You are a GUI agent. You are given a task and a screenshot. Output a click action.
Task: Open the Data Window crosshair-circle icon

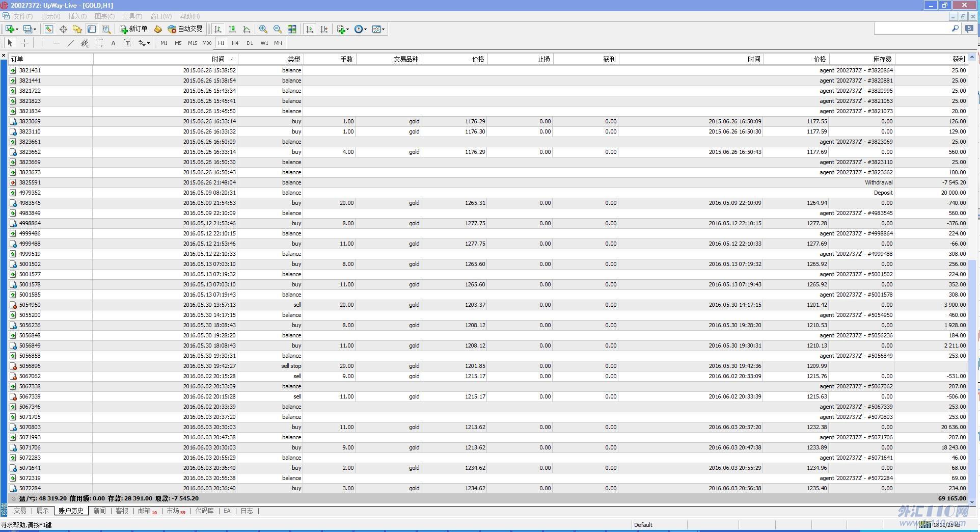pyautogui.click(x=63, y=29)
